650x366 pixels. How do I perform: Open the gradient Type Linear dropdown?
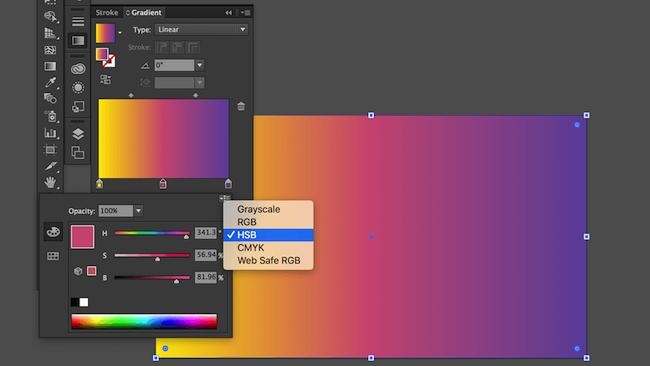pos(201,29)
